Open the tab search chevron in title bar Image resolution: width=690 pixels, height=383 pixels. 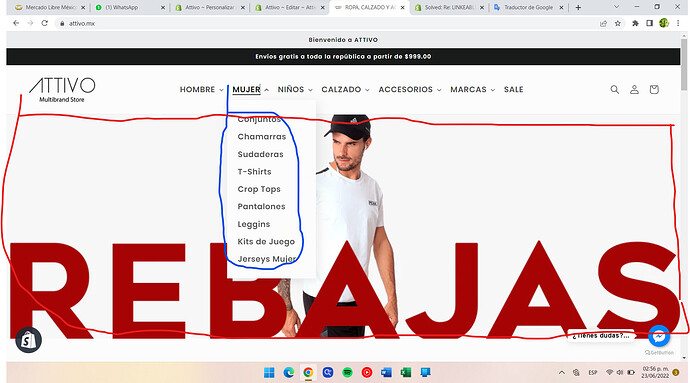[x=616, y=7]
